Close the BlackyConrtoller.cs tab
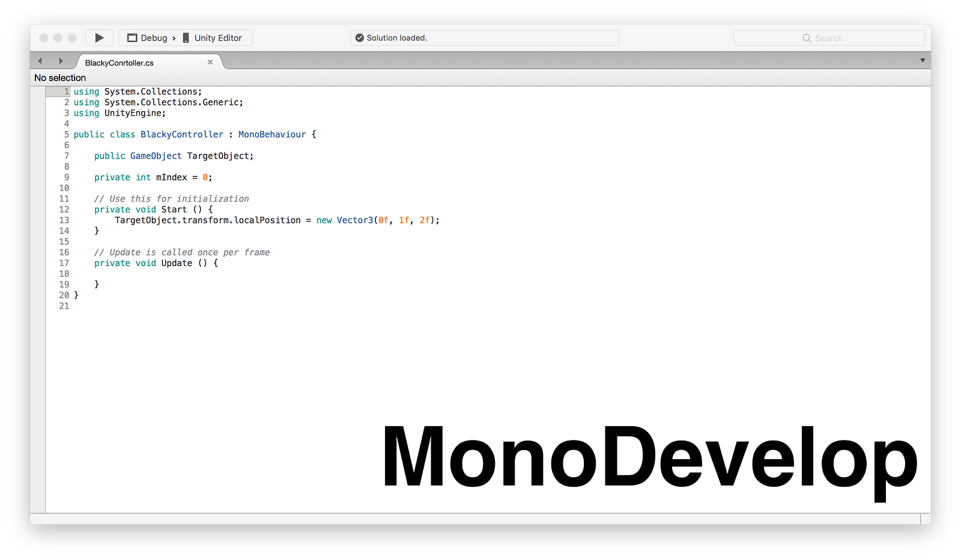The image size is (961, 560). click(x=210, y=62)
